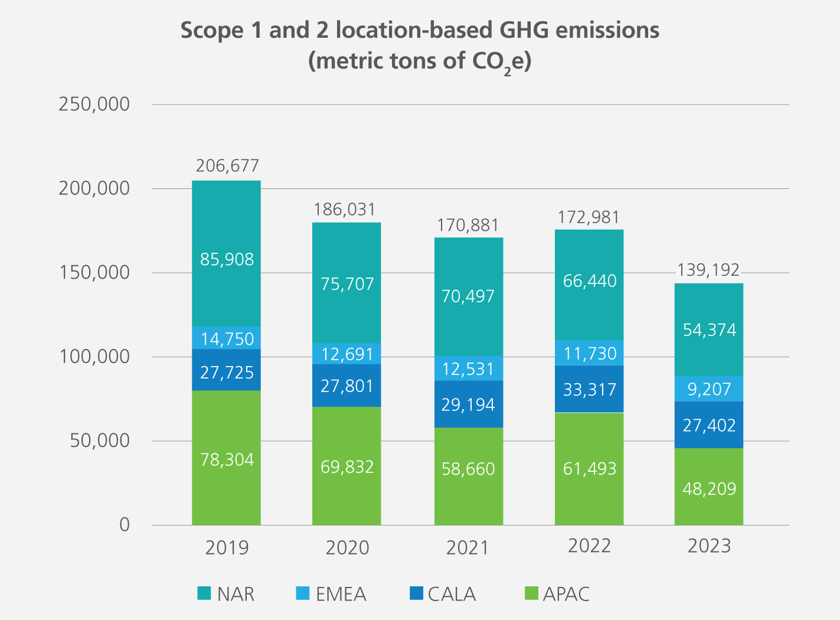The height and width of the screenshot is (620, 840).
Task: Select the 2021 CALA segment 29,194
Action: click(x=469, y=404)
